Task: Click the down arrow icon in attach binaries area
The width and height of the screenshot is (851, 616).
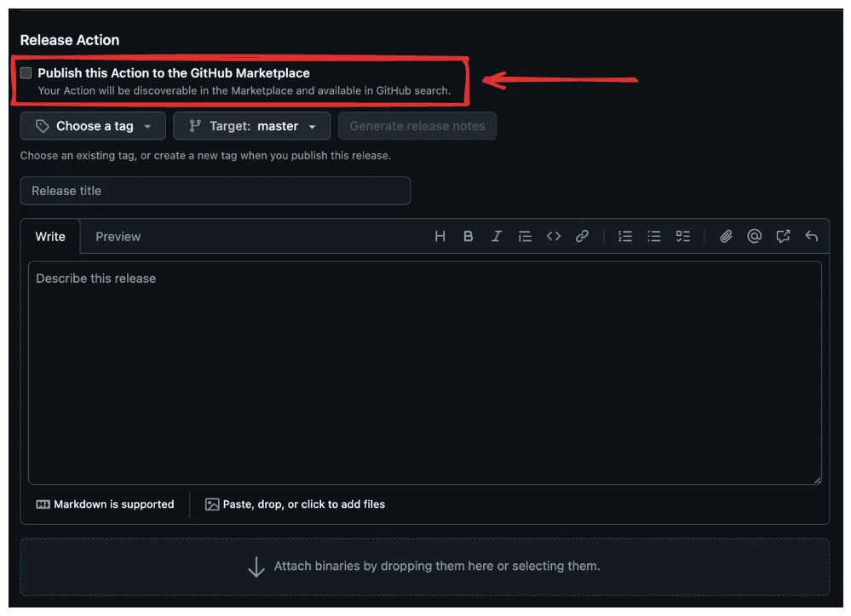Action: [256, 567]
